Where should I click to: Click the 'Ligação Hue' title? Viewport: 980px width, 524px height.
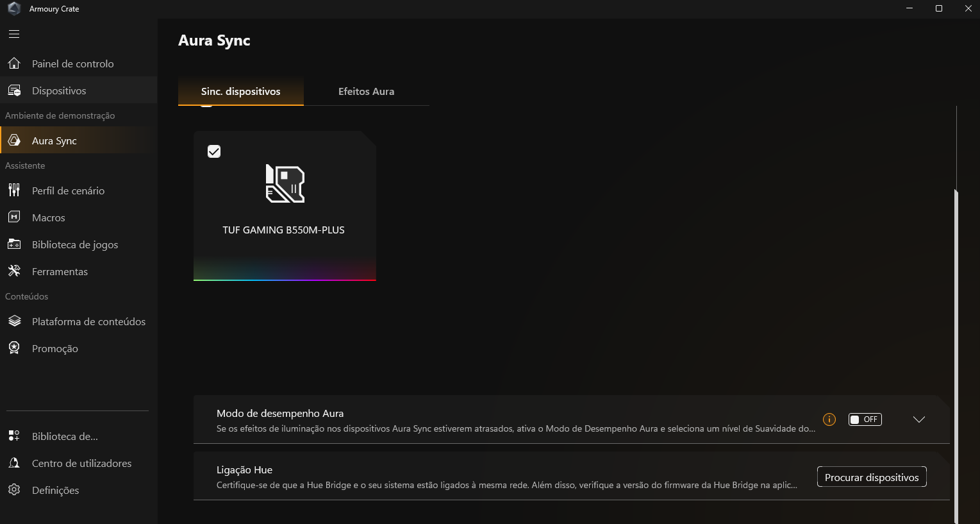coord(245,469)
